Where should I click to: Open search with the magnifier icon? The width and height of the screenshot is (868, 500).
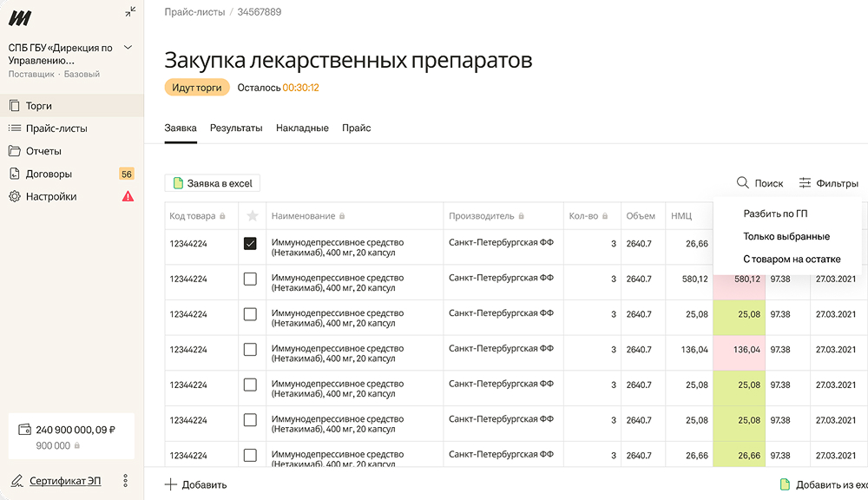pos(743,183)
